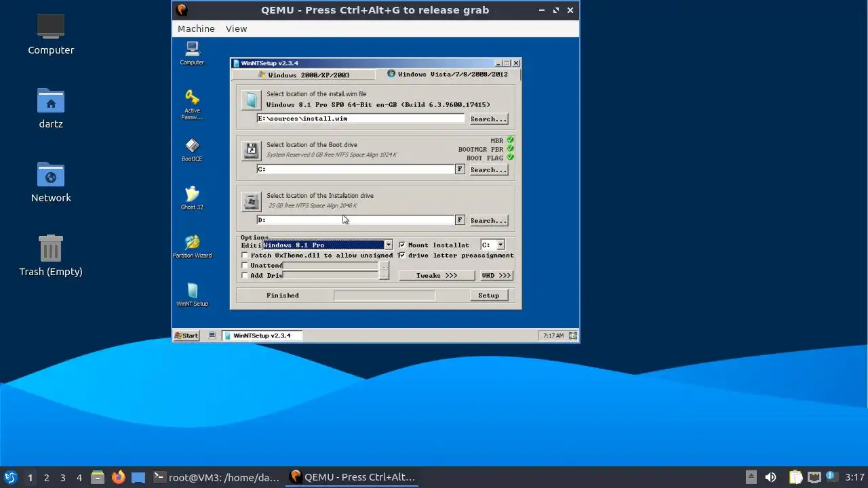Switch to workspace 3 in host panel

pos(63,478)
